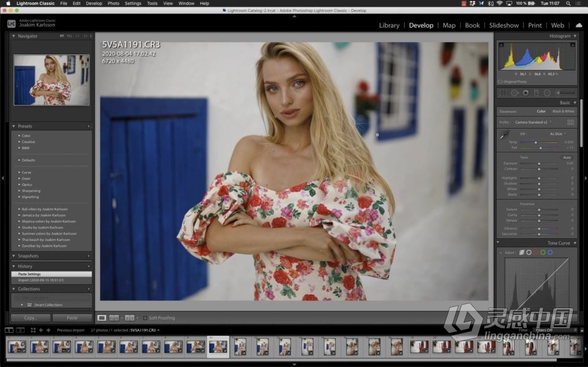Screen dimensions: 588x367
Task: Click the Saturation slider handle
Action: pyautogui.click(x=539, y=234)
